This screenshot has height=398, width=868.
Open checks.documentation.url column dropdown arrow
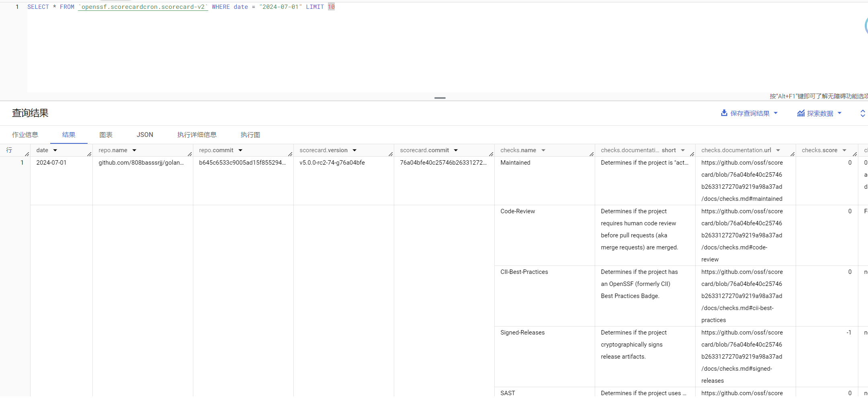click(x=778, y=150)
